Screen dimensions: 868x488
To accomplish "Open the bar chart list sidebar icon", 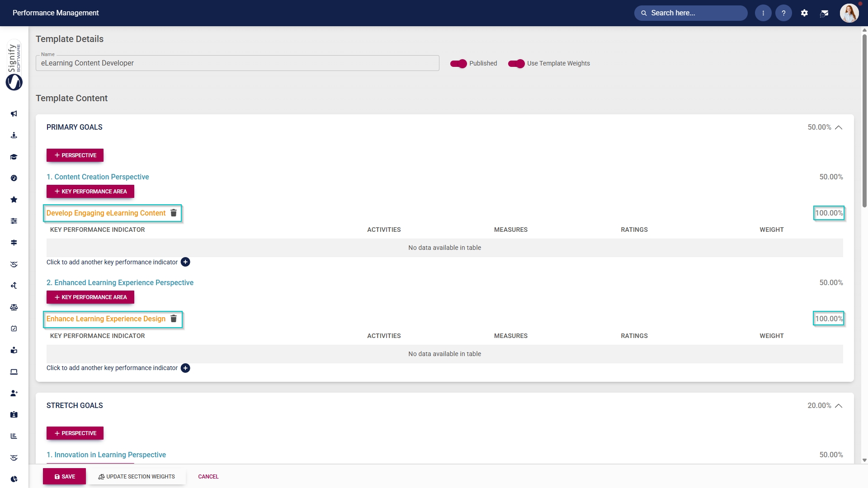I will point(14,436).
